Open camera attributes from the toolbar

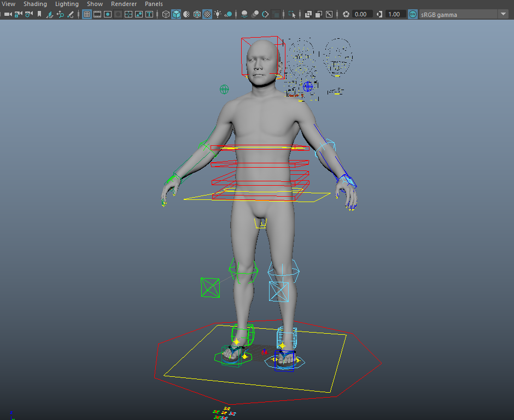point(29,14)
